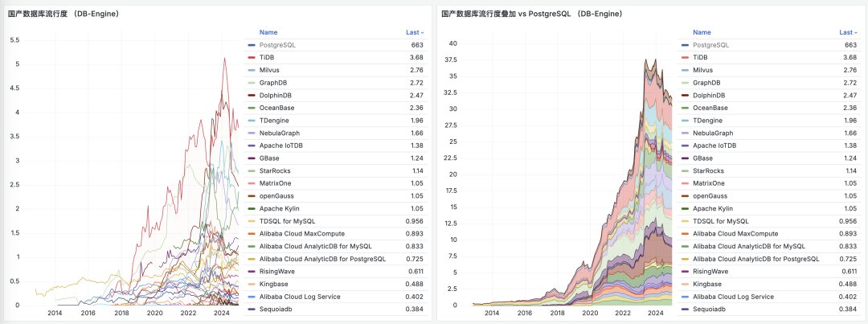Viewport: 868px width, 324px height.
Task: Sort the right legend by the Name header
Action: (702, 33)
